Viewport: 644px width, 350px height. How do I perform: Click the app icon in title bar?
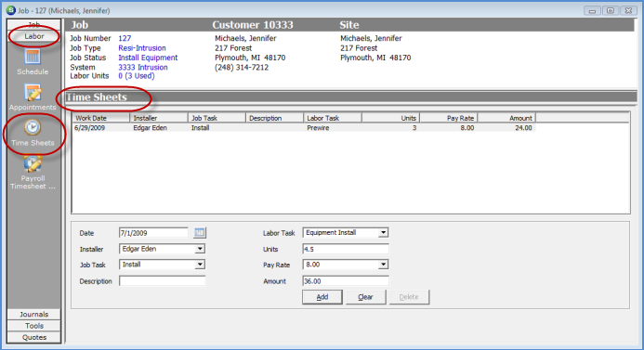point(10,10)
